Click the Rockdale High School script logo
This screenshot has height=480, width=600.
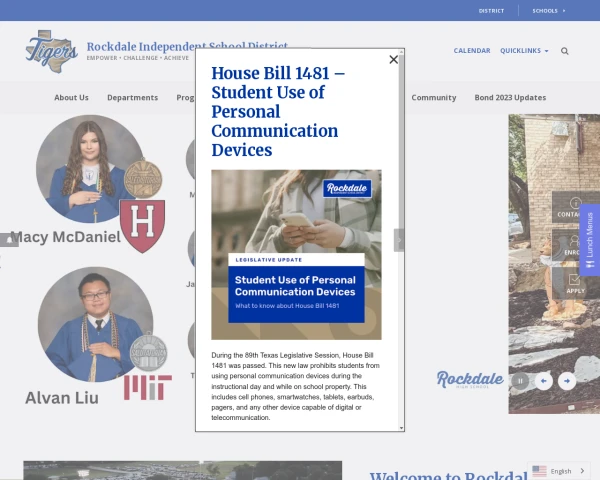[470, 380]
